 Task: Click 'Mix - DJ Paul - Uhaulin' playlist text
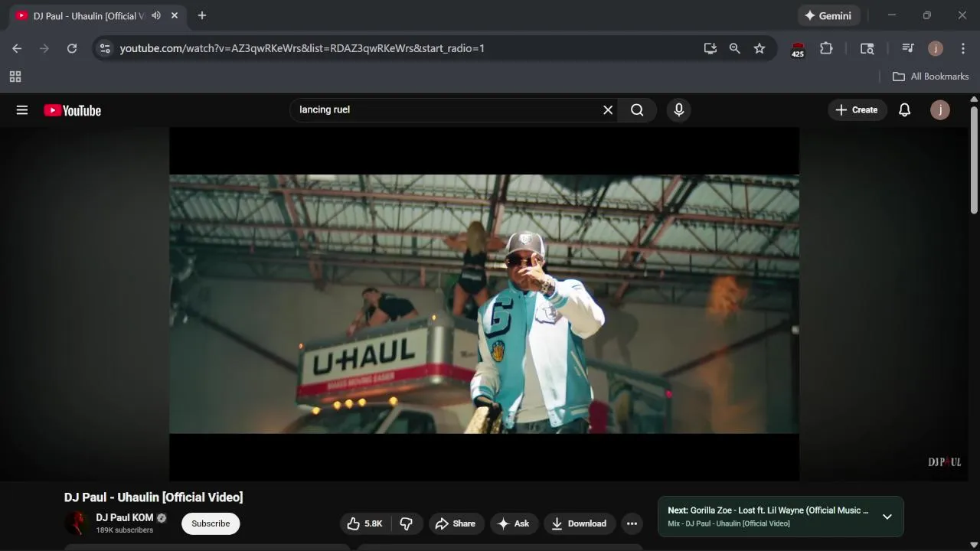728,523
